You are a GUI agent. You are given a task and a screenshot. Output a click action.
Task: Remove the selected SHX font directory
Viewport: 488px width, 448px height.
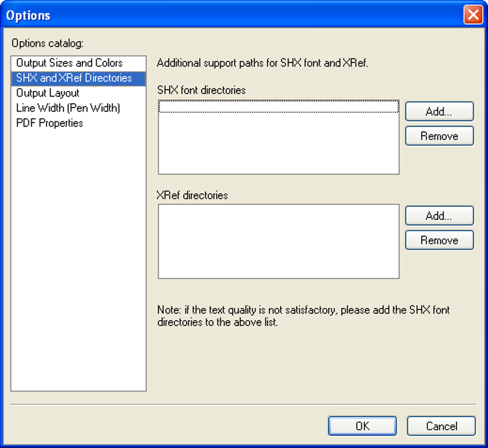[439, 136]
